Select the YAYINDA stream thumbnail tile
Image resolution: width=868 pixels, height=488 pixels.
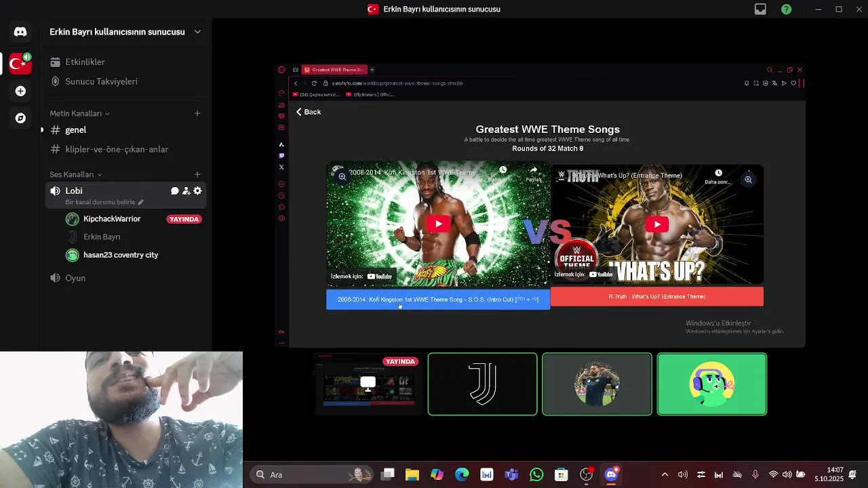click(x=368, y=384)
